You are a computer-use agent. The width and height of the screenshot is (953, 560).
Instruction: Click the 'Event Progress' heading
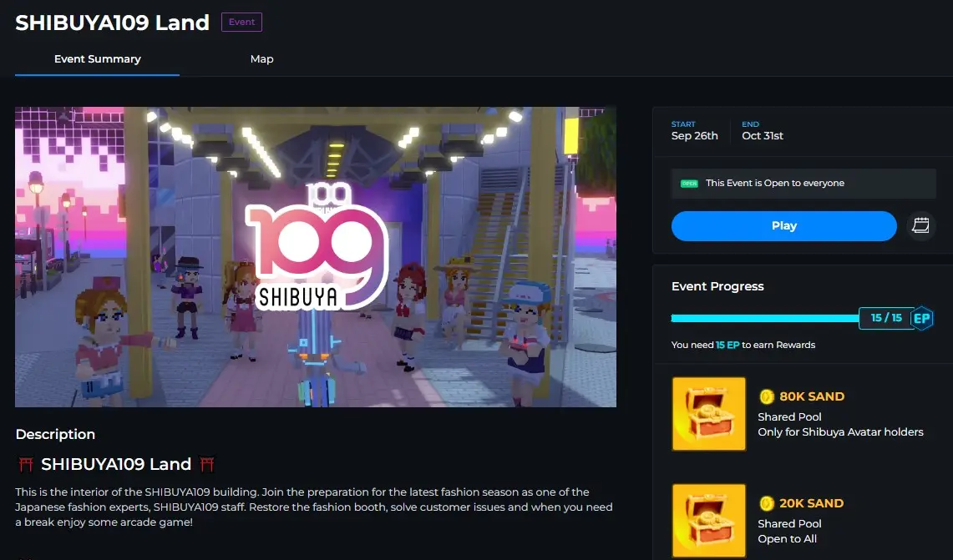click(x=717, y=286)
